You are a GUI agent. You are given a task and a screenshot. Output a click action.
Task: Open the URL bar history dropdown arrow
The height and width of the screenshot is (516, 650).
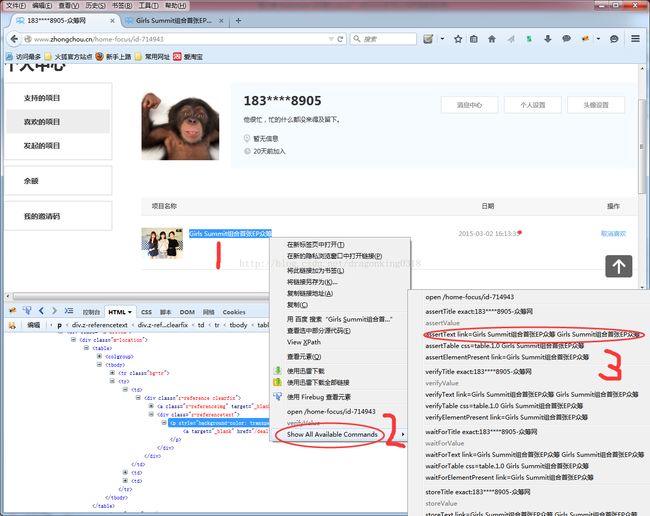click(331, 39)
